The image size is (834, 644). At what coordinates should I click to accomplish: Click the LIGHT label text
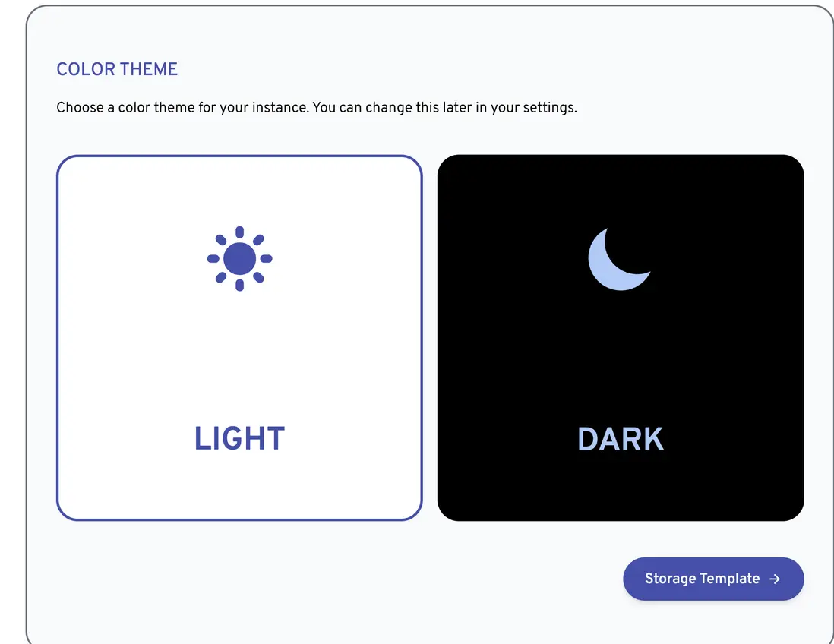click(x=239, y=439)
